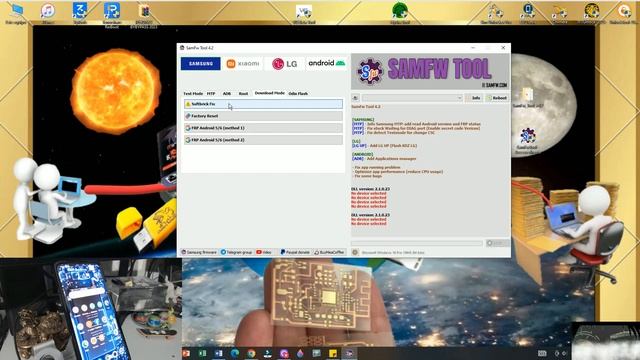Switch to the Root tab
This screenshot has width=640, height=360.
tap(243, 93)
